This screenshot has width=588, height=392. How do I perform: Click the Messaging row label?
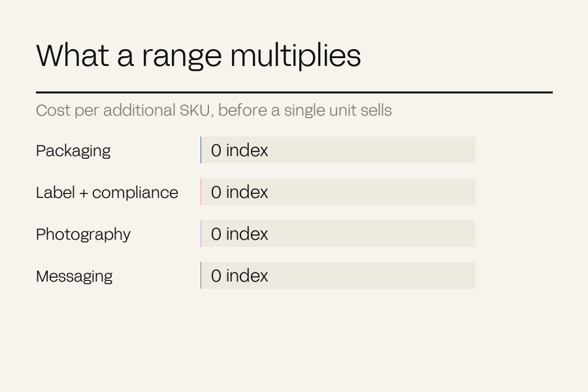[74, 276]
